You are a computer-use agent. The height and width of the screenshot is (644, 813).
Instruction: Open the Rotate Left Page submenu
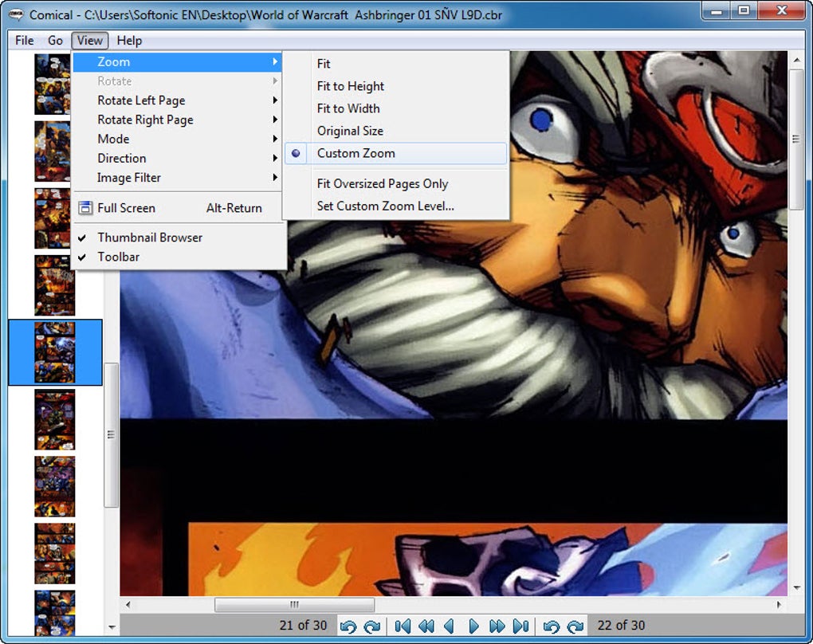point(177,100)
